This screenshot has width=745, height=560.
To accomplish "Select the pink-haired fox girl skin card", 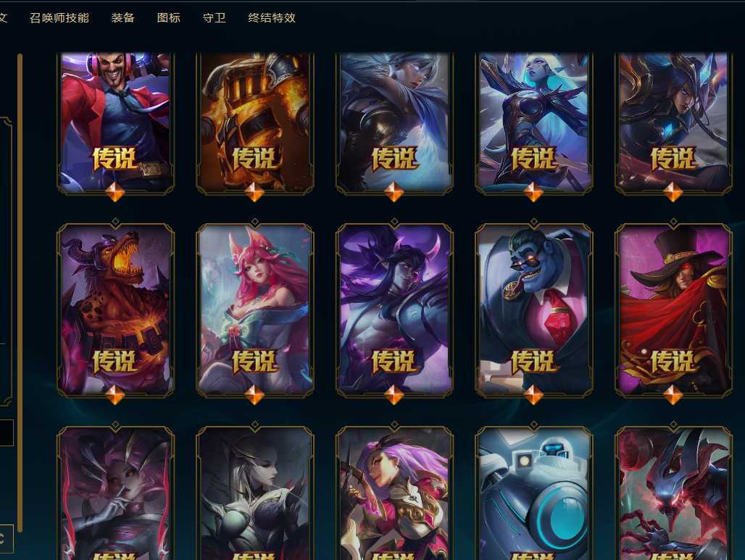I will click(x=255, y=309).
